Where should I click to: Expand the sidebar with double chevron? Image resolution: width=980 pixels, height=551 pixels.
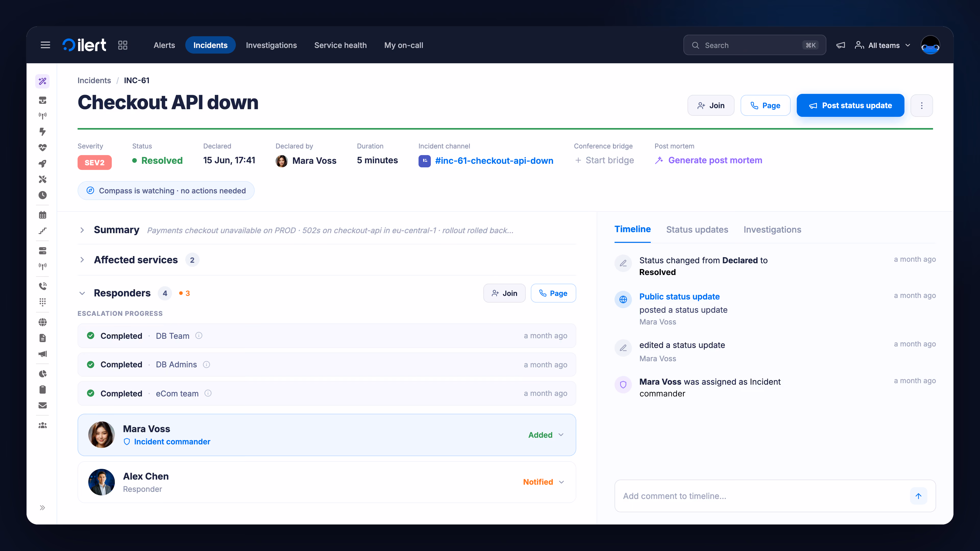click(43, 508)
